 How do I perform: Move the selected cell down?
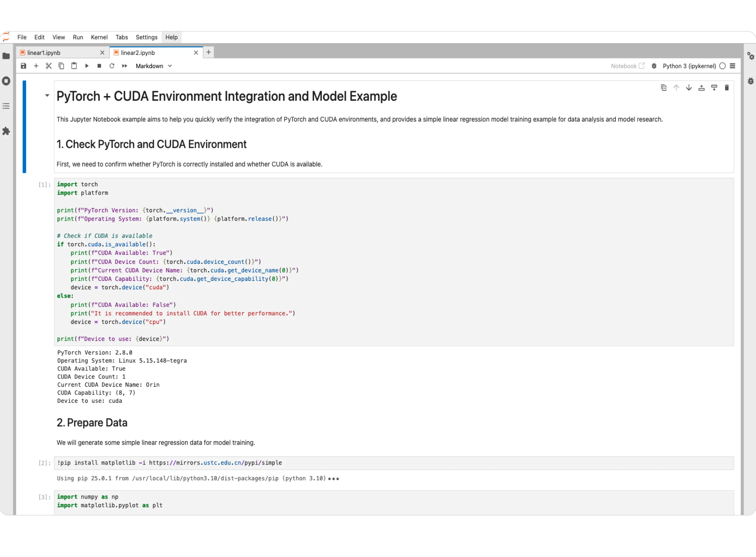689,88
